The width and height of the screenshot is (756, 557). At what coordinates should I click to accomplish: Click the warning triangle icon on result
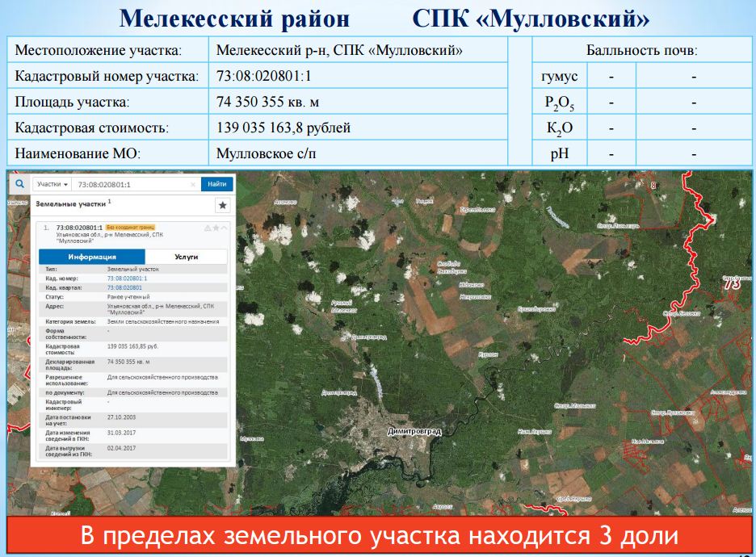[x=208, y=228]
